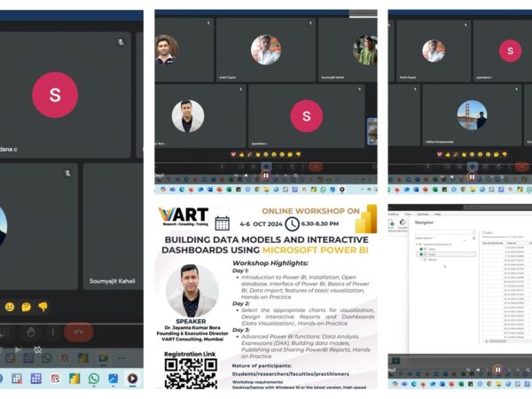This screenshot has height=399, width=532.
Task: Send the thumbs down reaction in top-right panel
Action: (505, 154)
